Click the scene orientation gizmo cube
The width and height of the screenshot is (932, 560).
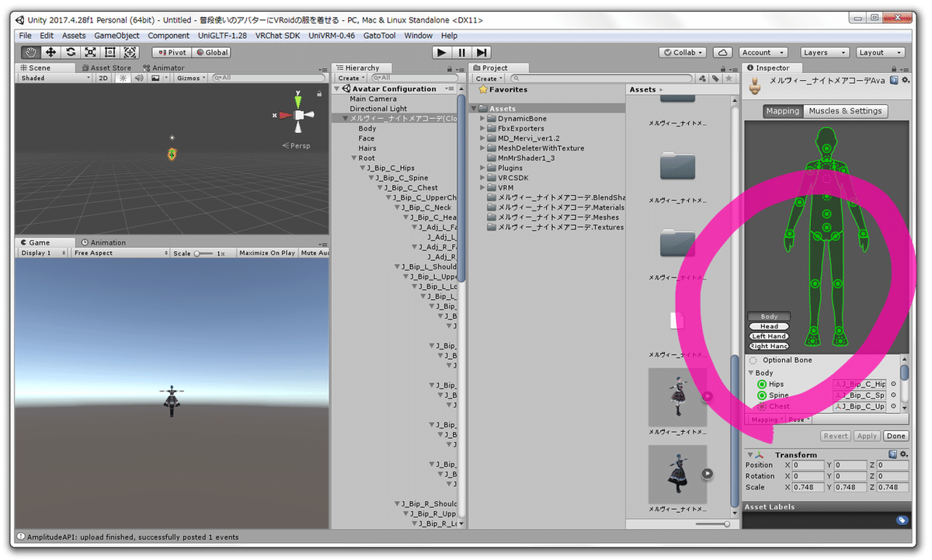coord(299,115)
